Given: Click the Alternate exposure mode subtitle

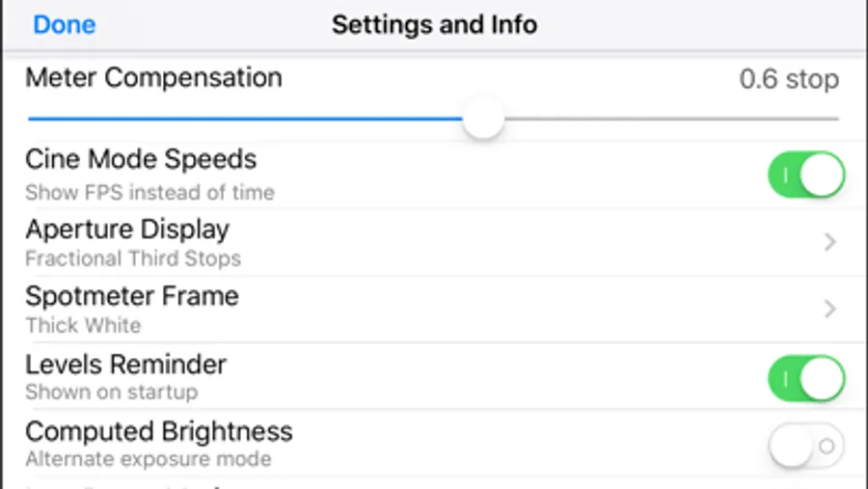Looking at the screenshot, I should [x=148, y=459].
